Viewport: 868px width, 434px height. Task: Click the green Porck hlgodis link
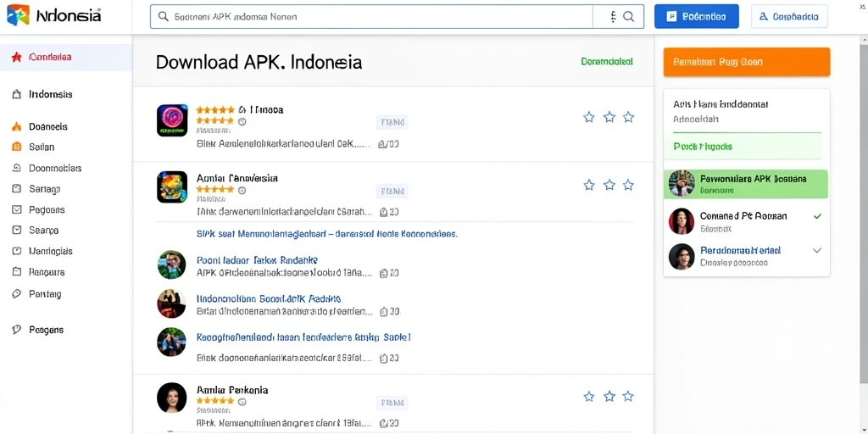[x=703, y=147]
